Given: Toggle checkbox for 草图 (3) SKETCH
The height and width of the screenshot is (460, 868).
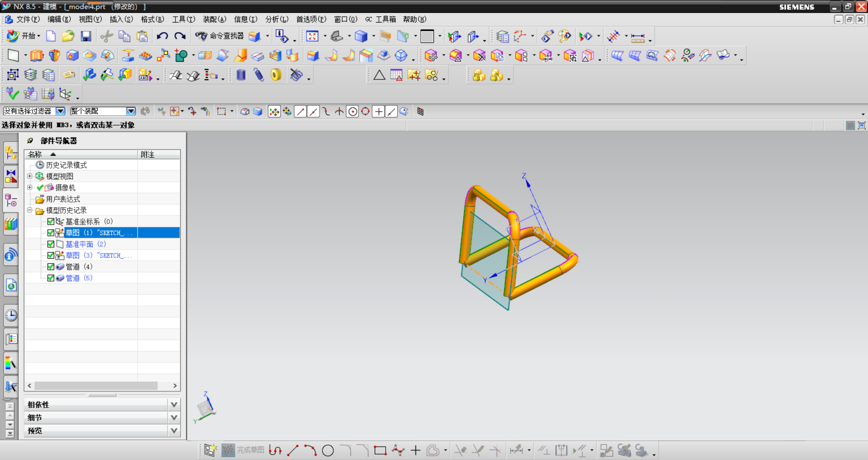Looking at the screenshot, I should point(51,255).
